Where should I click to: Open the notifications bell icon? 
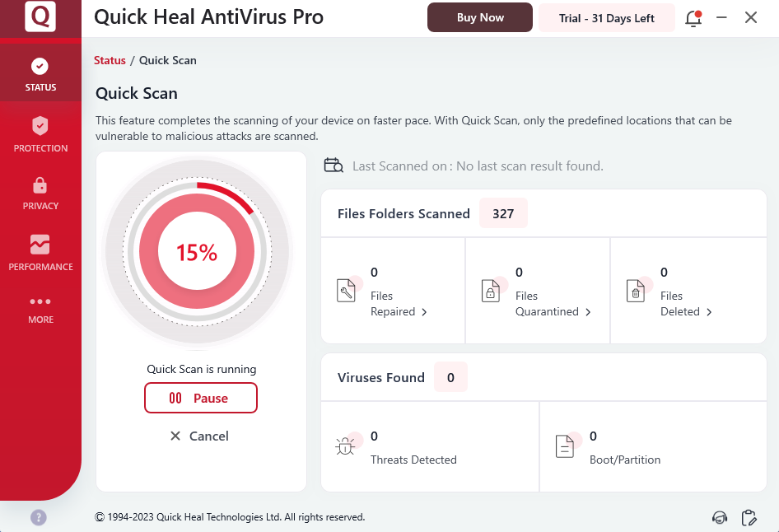tap(693, 18)
